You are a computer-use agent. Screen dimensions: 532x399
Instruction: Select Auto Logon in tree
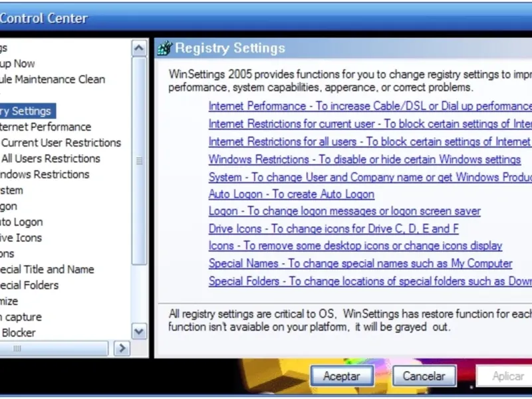pyautogui.click(x=21, y=222)
